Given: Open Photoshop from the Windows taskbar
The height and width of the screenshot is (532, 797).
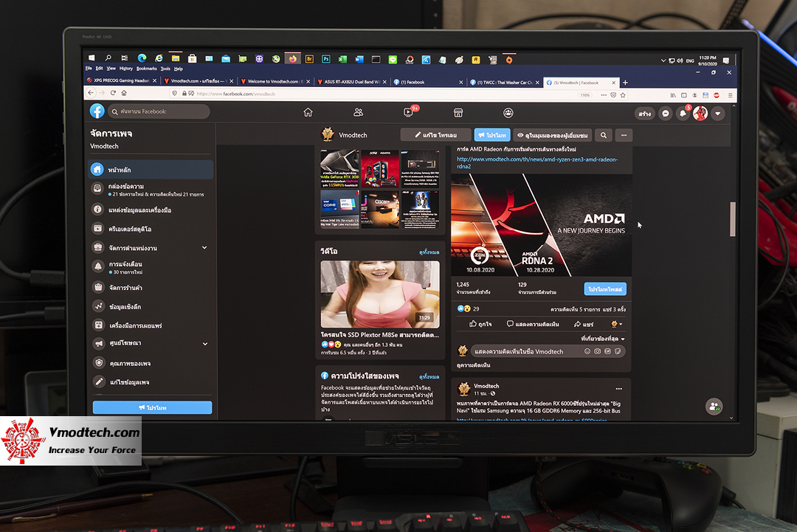Looking at the screenshot, I should pyautogui.click(x=326, y=59).
